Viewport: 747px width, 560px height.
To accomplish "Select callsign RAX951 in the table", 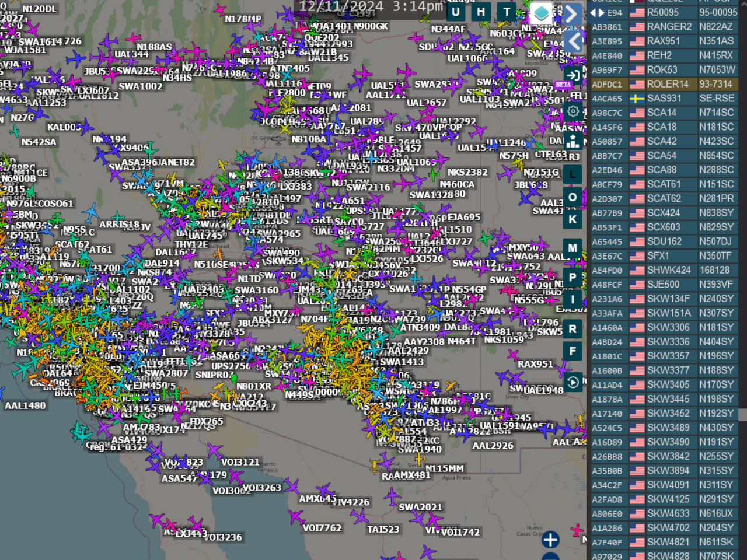I will [x=664, y=41].
